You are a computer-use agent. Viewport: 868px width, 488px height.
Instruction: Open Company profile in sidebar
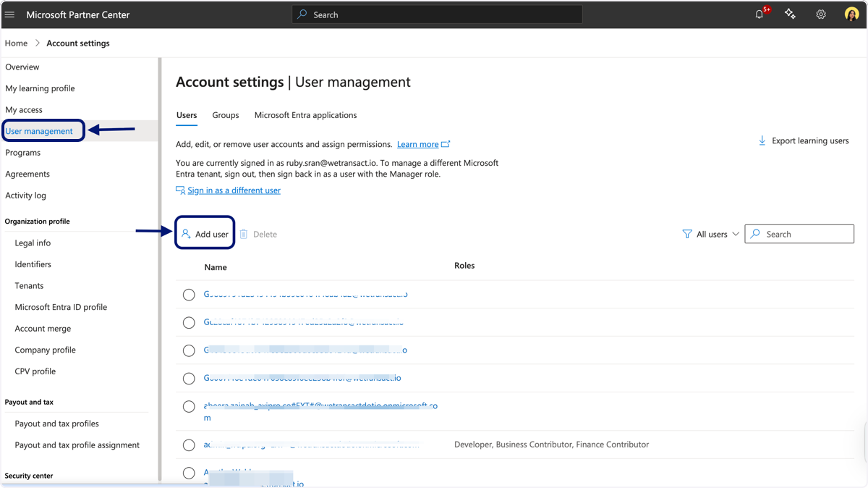tap(45, 350)
